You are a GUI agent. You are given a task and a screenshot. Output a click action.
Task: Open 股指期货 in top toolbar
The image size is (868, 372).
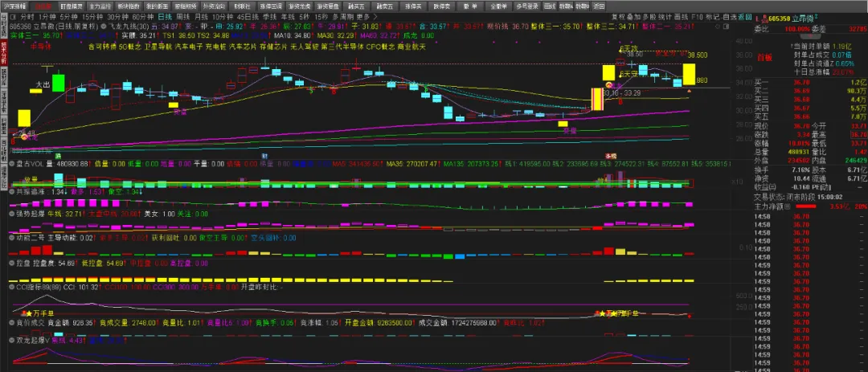(186, 6)
